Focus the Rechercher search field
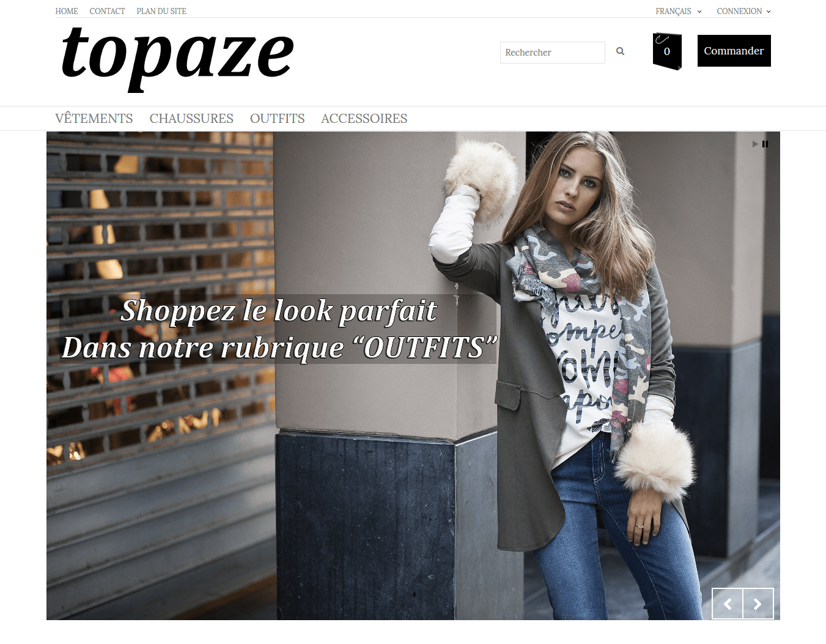 (x=553, y=53)
